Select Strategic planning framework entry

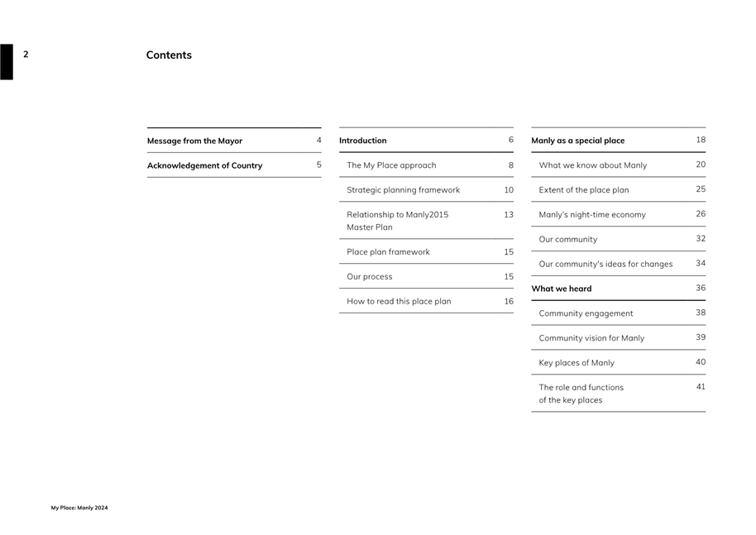tap(403, 190)
